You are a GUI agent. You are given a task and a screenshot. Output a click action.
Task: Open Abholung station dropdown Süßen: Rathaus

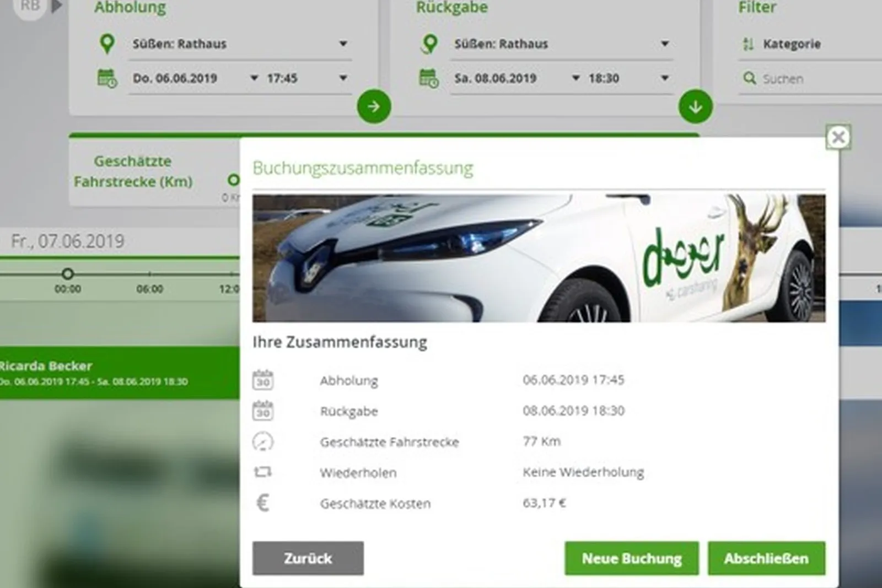[240, 44]
